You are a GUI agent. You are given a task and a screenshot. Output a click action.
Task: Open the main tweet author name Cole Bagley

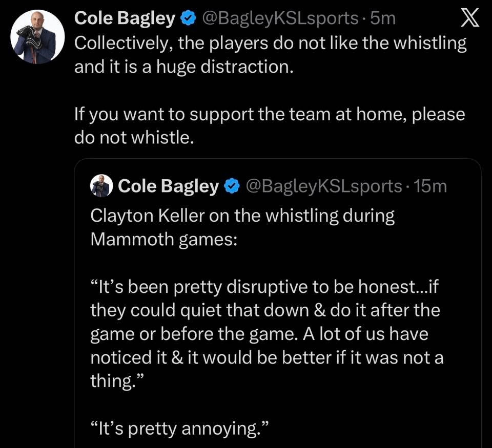(125, 18)
